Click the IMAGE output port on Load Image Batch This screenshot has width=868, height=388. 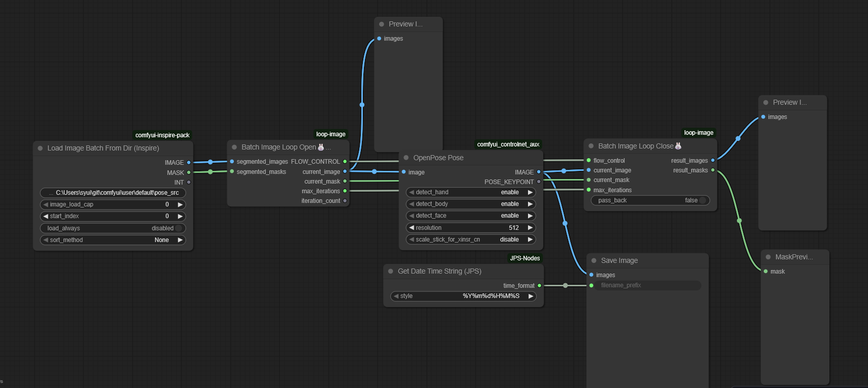pos(189,163)
